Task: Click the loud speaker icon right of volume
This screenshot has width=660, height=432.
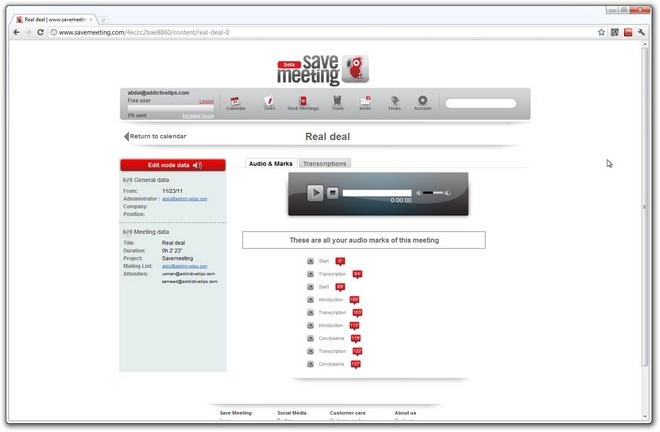Action: [447, 193]
